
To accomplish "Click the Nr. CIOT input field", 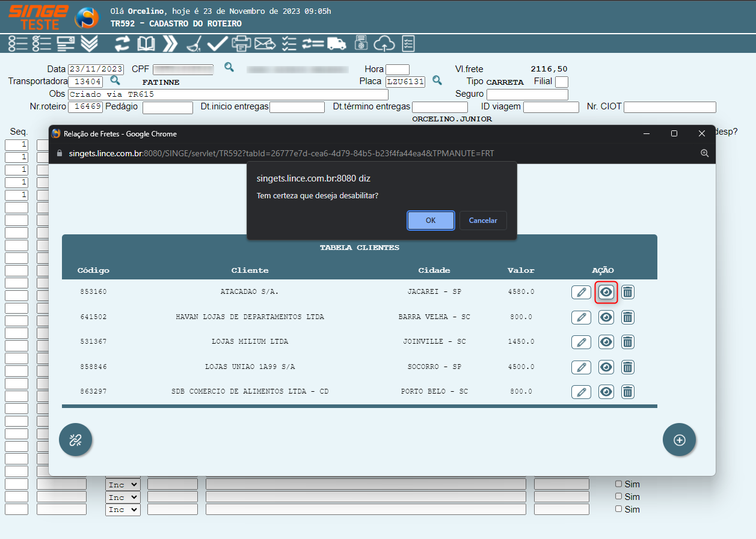I will (x=670, y=107).
